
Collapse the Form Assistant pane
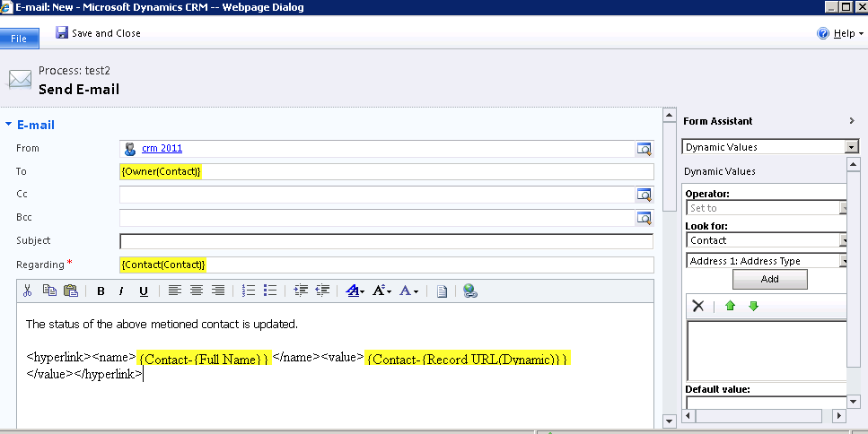(x=851, y=120)
